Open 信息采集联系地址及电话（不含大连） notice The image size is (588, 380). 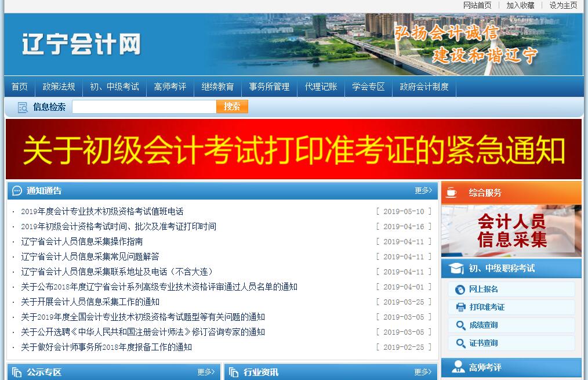(x=117, y=272)
